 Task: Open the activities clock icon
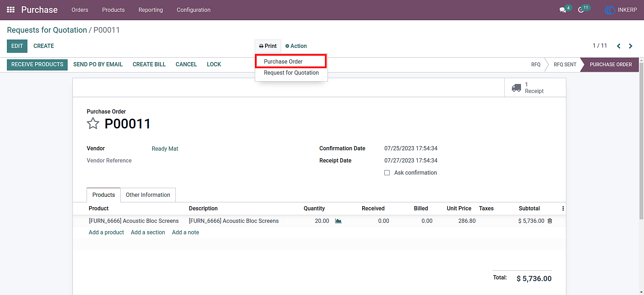(581, 10)
